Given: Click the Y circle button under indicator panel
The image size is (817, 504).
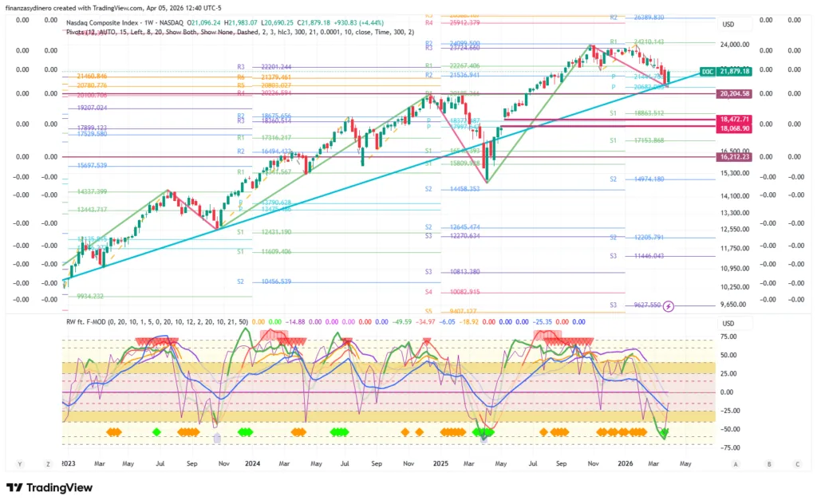Looking at the screenshot, I should click(21, 463).
